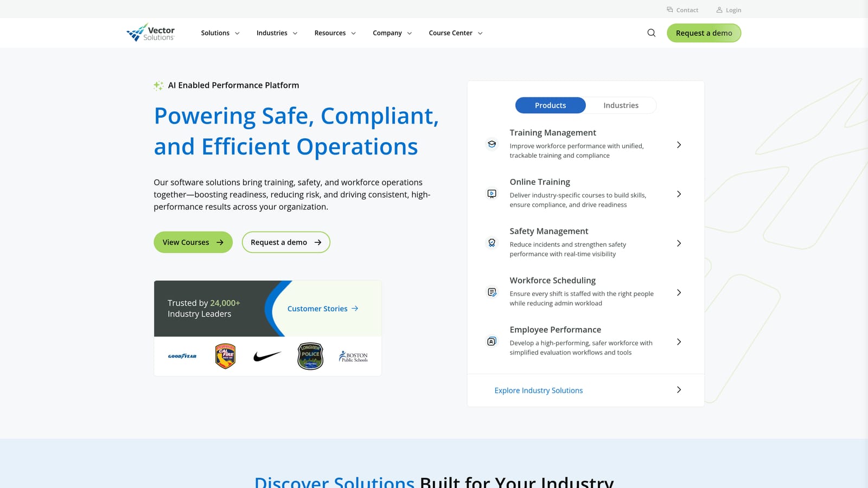Image resolution: width=868 pixels, height=488 pixels.
Task: Click the arrow icon next to Customer Stories
Action: [355, 309]
